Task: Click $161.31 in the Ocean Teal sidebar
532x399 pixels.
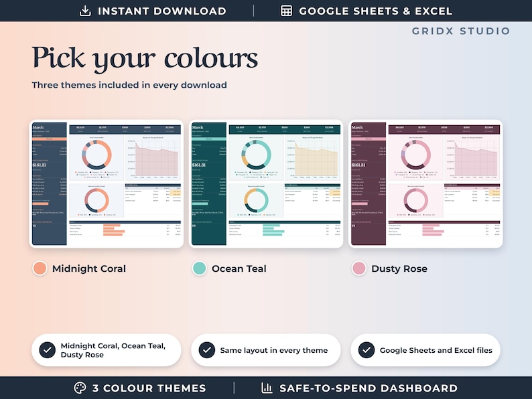Action: coord(199,165)
